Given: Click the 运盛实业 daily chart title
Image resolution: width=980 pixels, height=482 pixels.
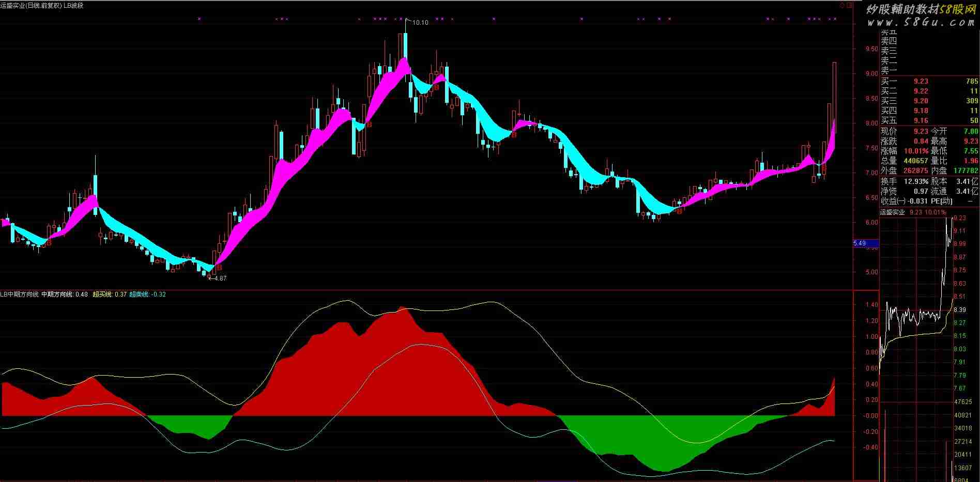Looking at the screenshot, I should [x=30, y=6].
